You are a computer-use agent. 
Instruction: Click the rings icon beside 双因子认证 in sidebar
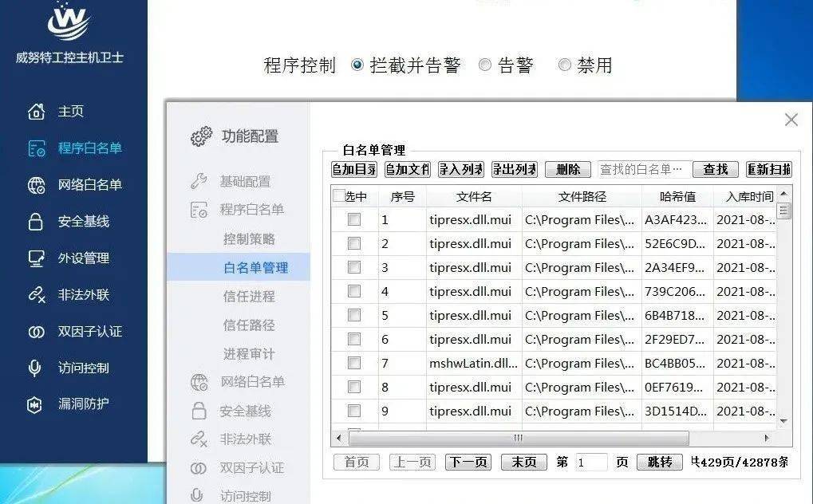(x=36, y=332)
